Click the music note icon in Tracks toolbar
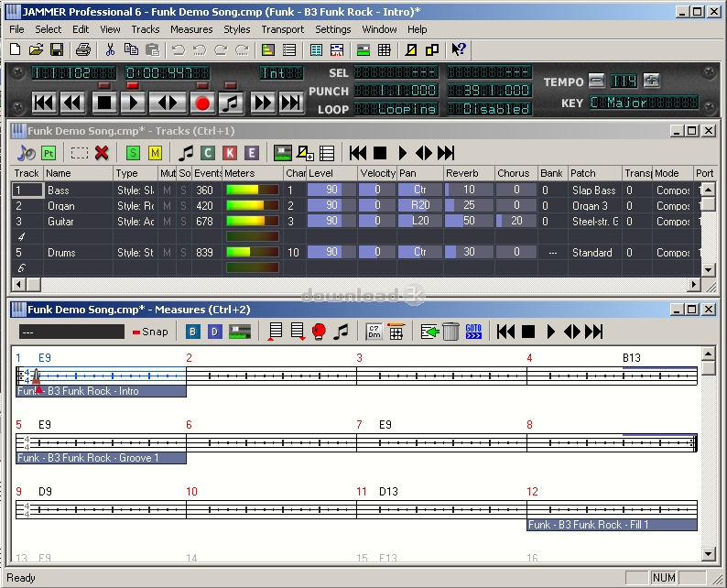Image resolution: width=727 pixels, height=588 pixels. point(186,153)
